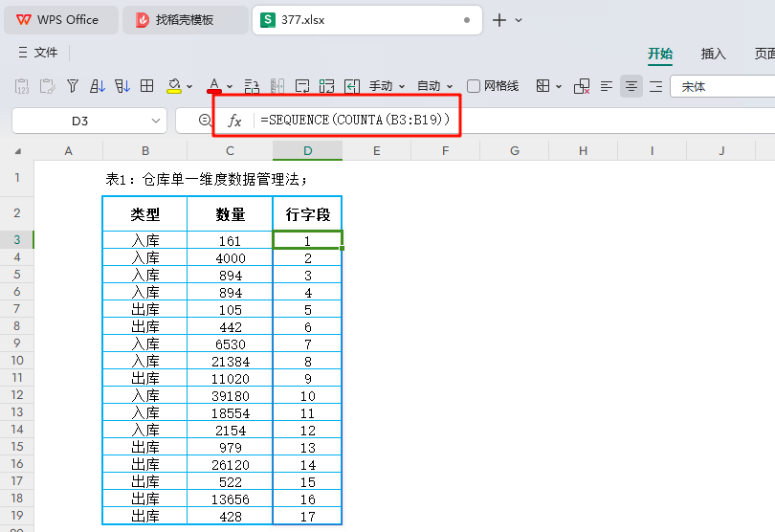Click the 宋体 font name box

722,86
